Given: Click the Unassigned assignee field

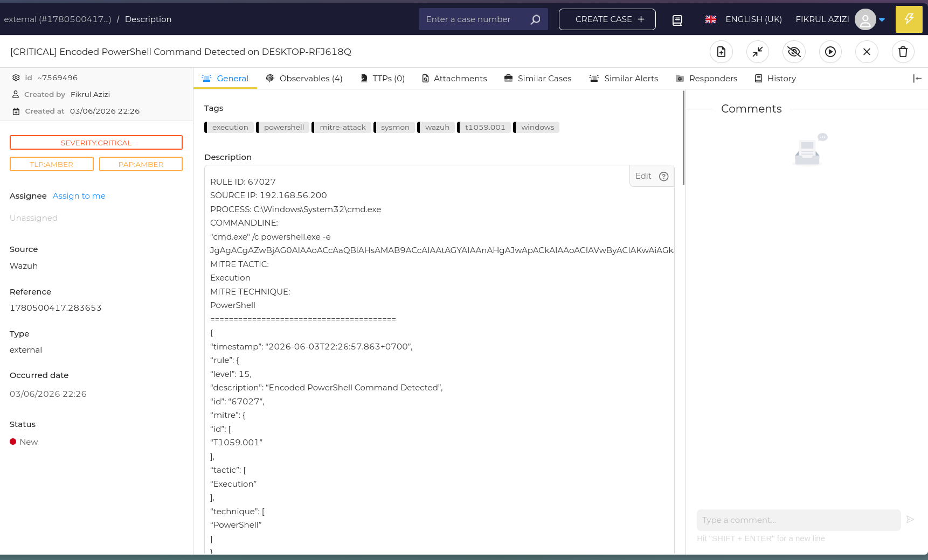Looking at the screenshot, I should click(33, 218).
